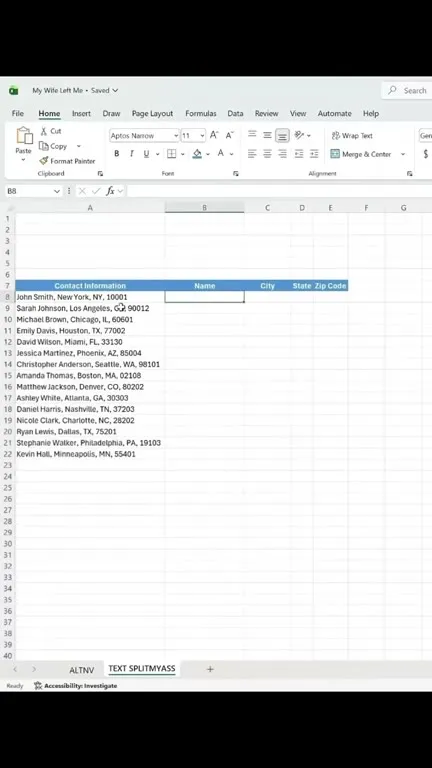Screen dimensions: 432x768
Task: Toggle Underline formatting
Action: click(146, 154)
